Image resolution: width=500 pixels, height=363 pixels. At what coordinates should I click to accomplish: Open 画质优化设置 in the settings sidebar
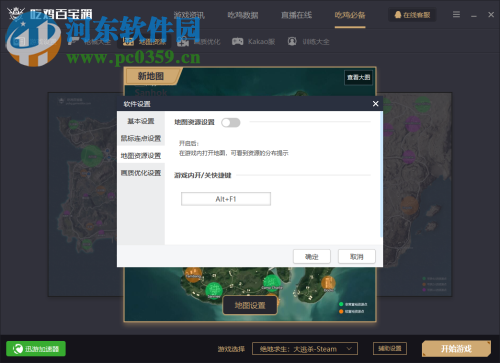[x=141, y=173]
